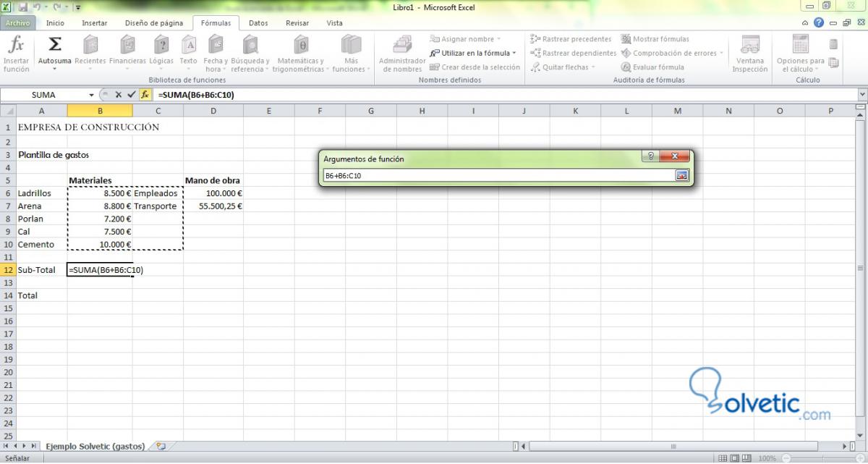
Task: Open the Matemáticas y trigonométricas icon
Action: point(301,45)
